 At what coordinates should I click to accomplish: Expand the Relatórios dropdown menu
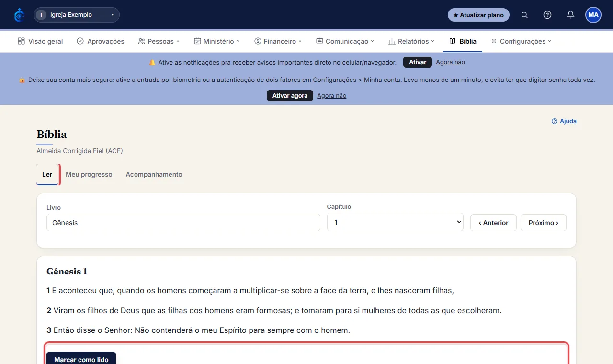pyautogui.click(x=411, y=41)
